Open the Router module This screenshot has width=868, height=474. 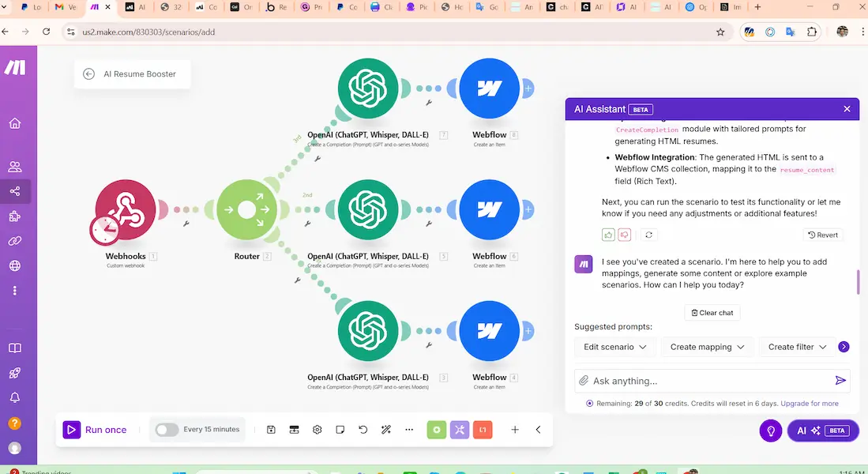(x=247, y=209)
